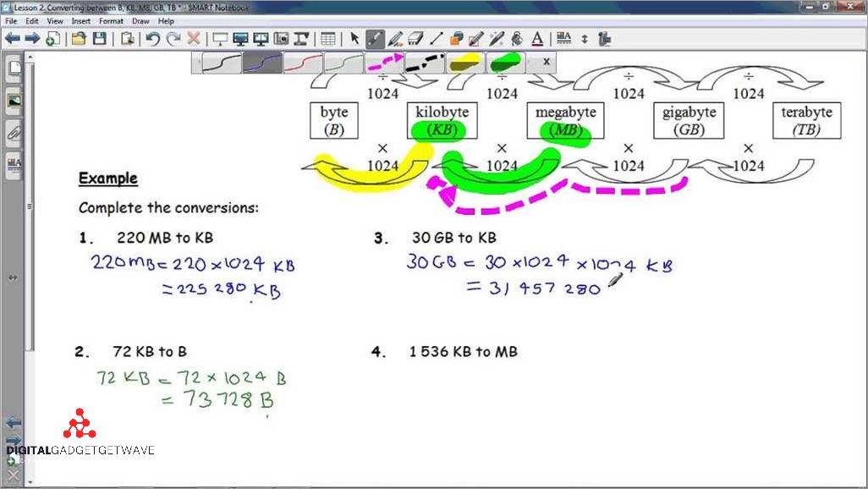Choose the red pen line style

coord(303,63)
